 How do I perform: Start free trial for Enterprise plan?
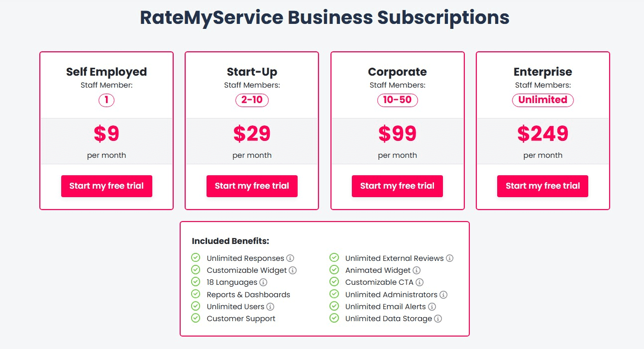(x=542, y=186)
